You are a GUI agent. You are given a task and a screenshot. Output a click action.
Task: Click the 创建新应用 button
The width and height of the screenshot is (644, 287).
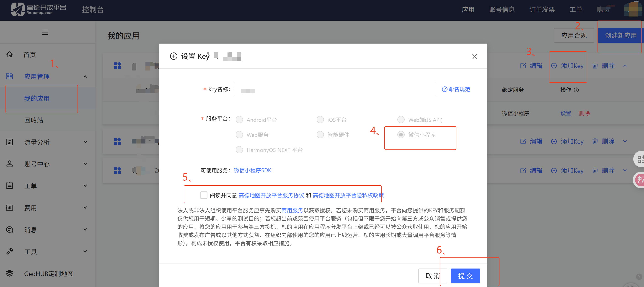tap(621, 36)
